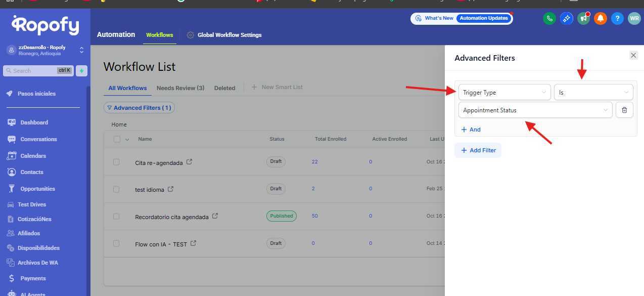
Task: Expand the Is operator dropdown
Action: 593,93
